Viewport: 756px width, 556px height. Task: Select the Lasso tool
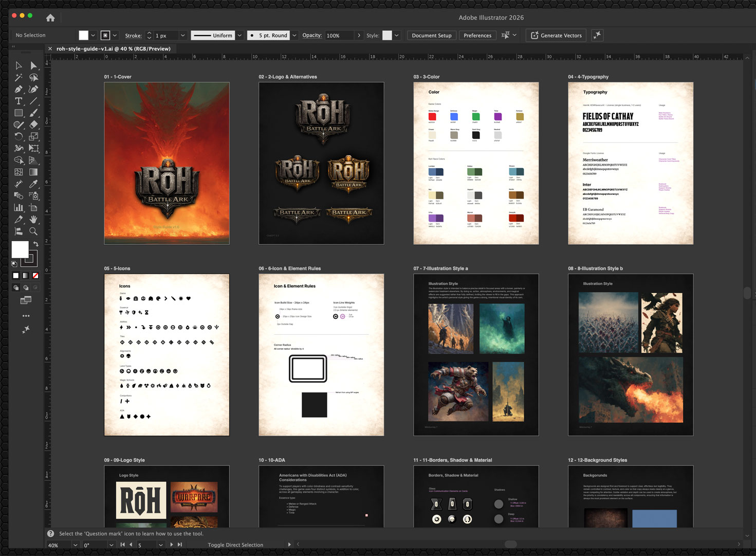pos(33,77)
